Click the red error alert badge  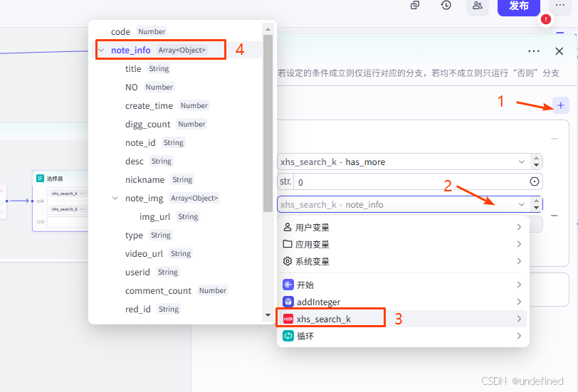coord(545,19)
